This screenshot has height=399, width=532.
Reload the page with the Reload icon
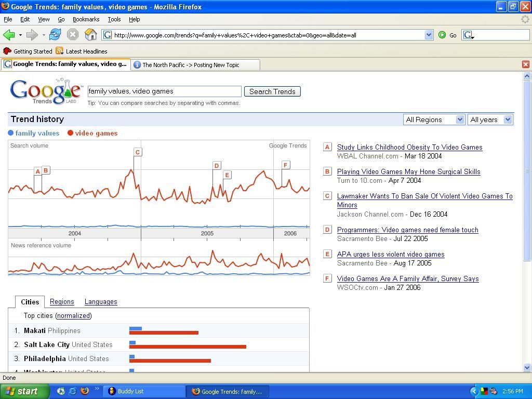(55, 35)
